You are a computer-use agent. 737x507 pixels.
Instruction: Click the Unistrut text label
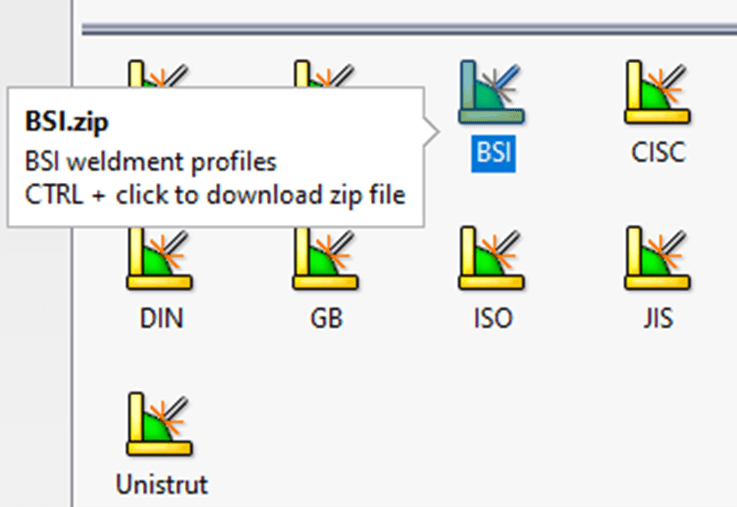162,484
